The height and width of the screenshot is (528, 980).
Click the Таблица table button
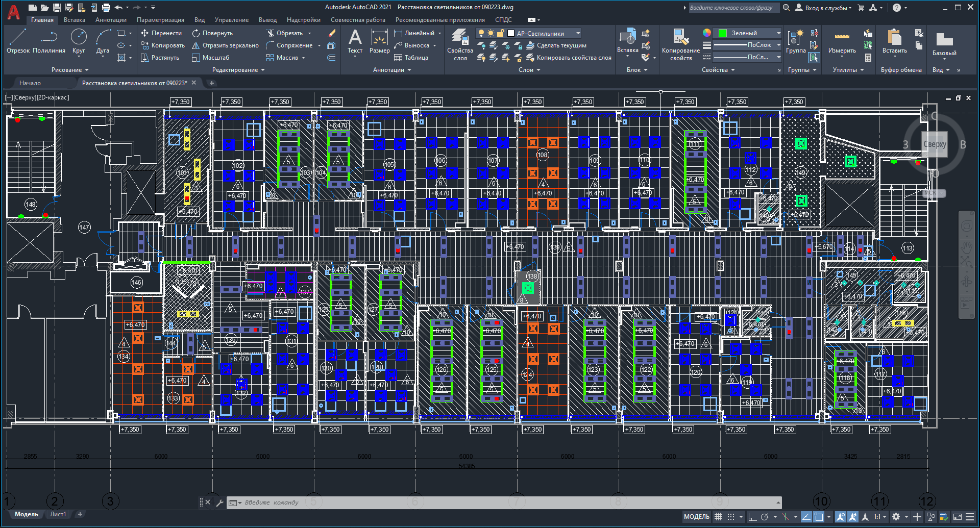[411, 58]
